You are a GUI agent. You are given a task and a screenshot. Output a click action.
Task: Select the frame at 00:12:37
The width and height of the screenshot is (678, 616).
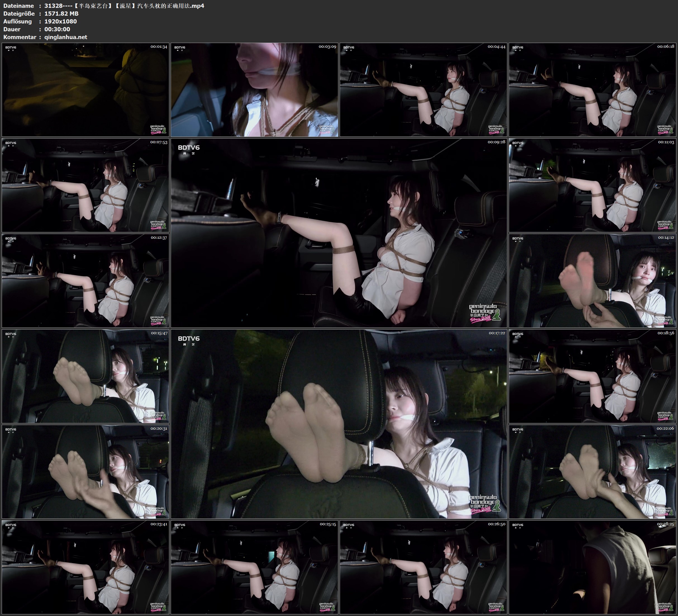85,281
